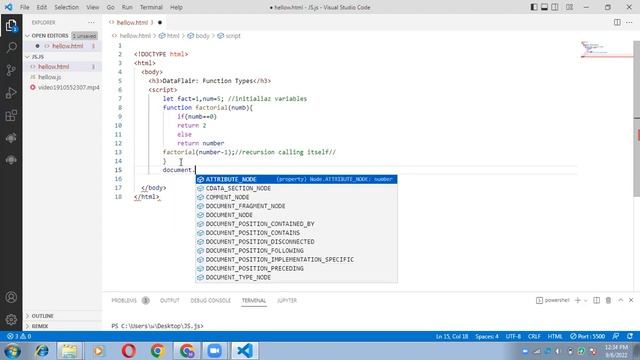
Task: Choose CDATA_SECTION_NODE suggestion
Action: coord(296,188)
